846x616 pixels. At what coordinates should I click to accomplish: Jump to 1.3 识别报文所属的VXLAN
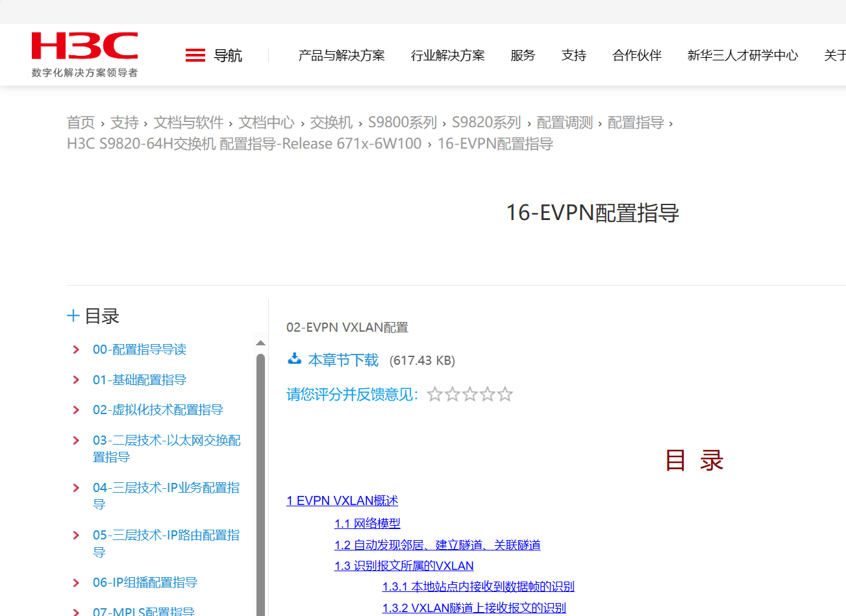pyautogui.click(x=404, y=566)
